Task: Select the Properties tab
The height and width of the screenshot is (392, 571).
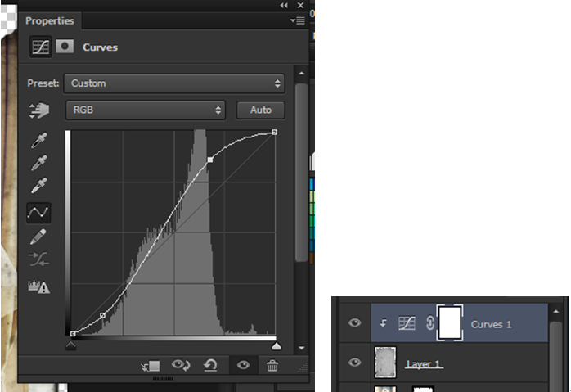Action: tap(50, 20)
